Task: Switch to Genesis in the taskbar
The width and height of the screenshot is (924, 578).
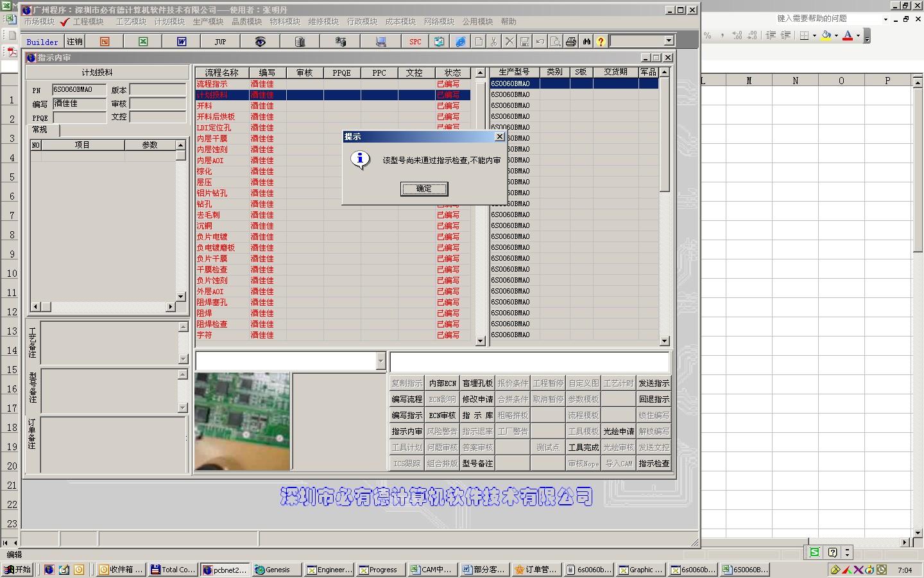Action: coord(277,570)
